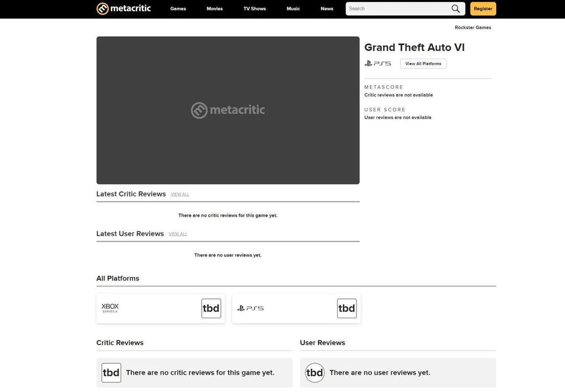Click the PS5 logo under game title

point(378,64)
